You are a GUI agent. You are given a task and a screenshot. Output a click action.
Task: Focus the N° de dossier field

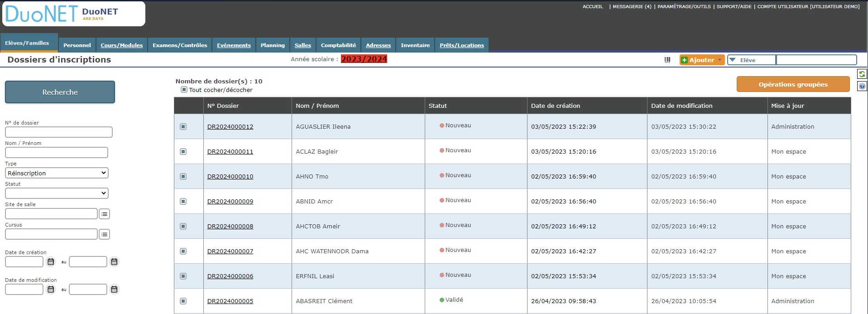(58, 132)
